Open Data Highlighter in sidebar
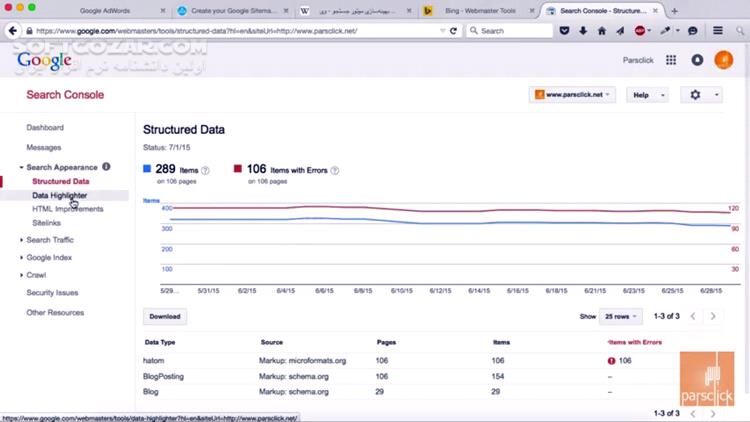750x422 pixels. (x=59, y=195)
